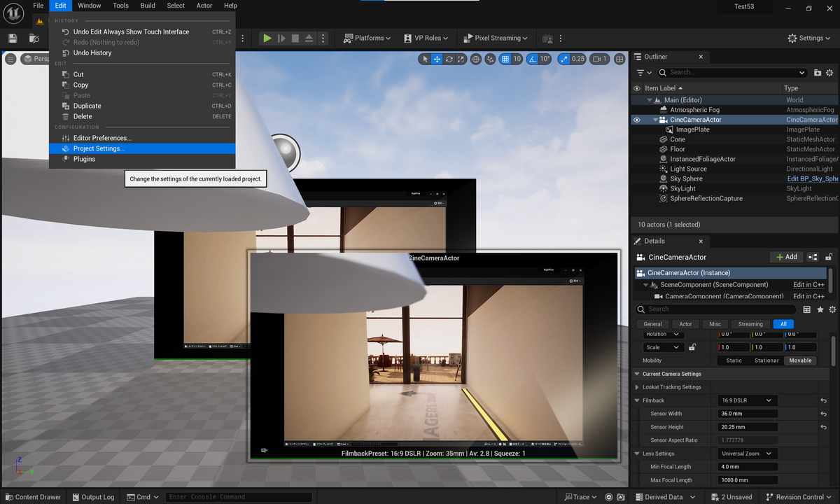840x504 pixels.
Task: Click Outliner add folder icon
Action: (x=818, y=73)
